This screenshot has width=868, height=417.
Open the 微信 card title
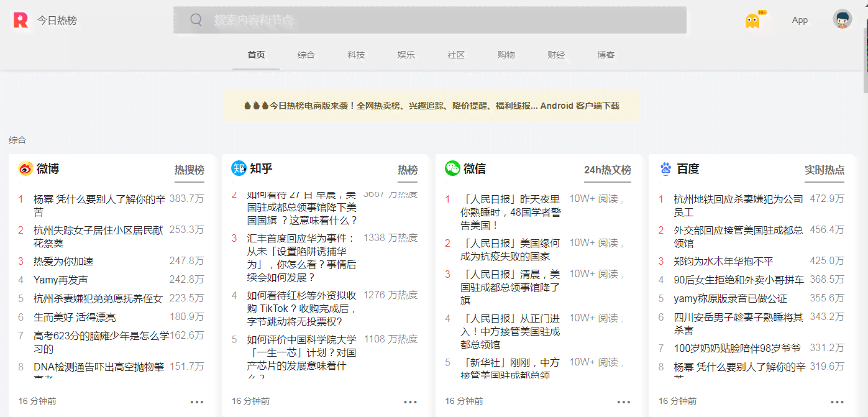pyautogui.click(x=475, y=168)
